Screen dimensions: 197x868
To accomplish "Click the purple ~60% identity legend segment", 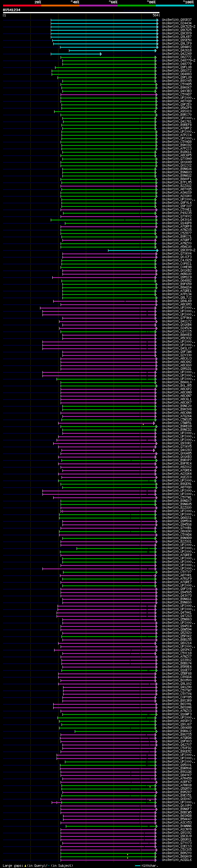I will [99, 6].
